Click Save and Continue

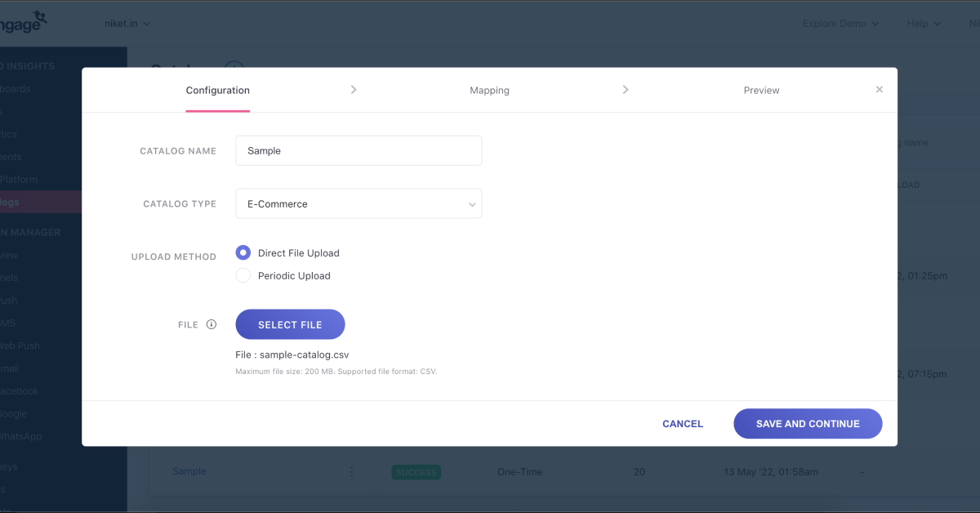[x=808, y=424]
